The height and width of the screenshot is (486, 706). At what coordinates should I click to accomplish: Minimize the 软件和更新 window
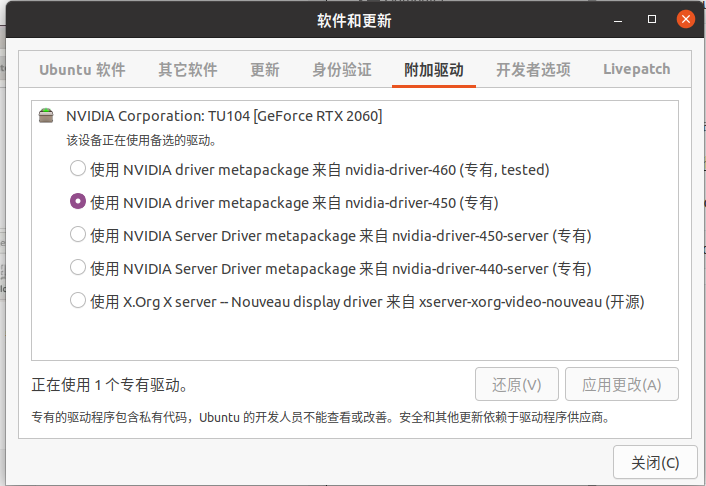click(618, 20)
